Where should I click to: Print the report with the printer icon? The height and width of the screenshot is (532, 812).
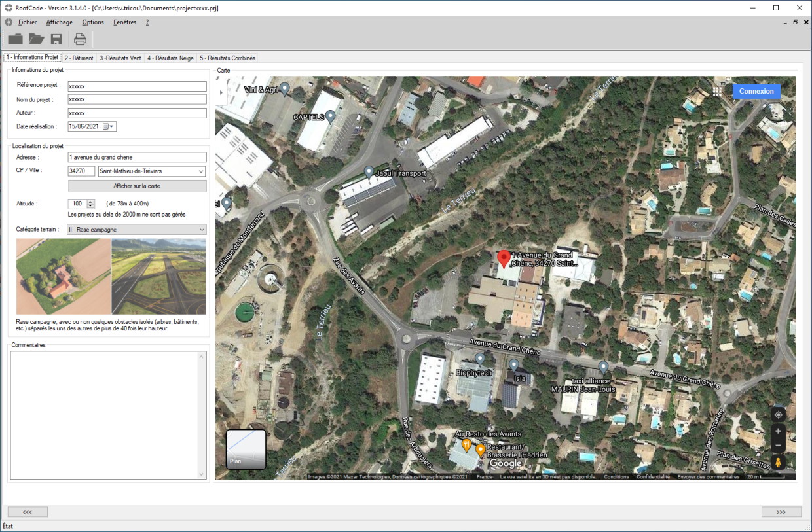pos(80,39)
